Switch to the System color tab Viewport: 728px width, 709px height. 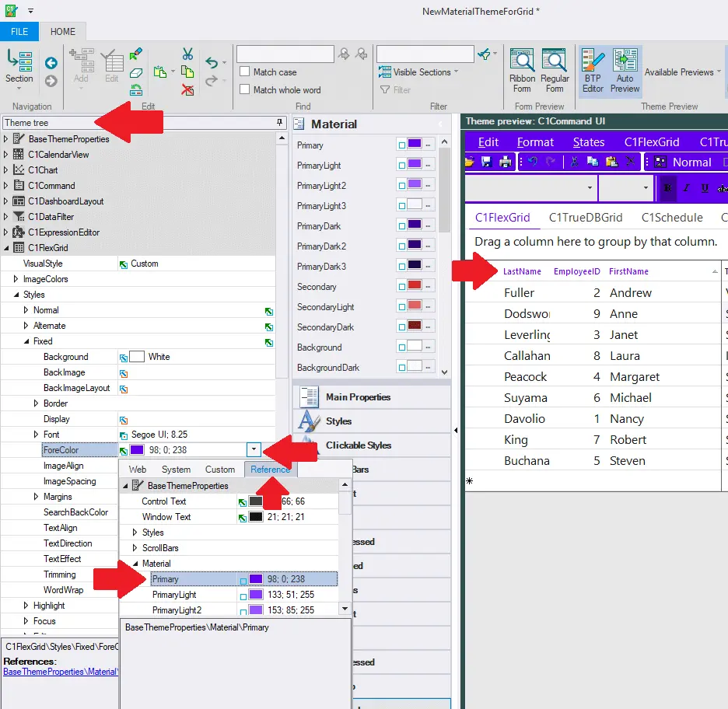pyautogui.click(x=176, y=470)
